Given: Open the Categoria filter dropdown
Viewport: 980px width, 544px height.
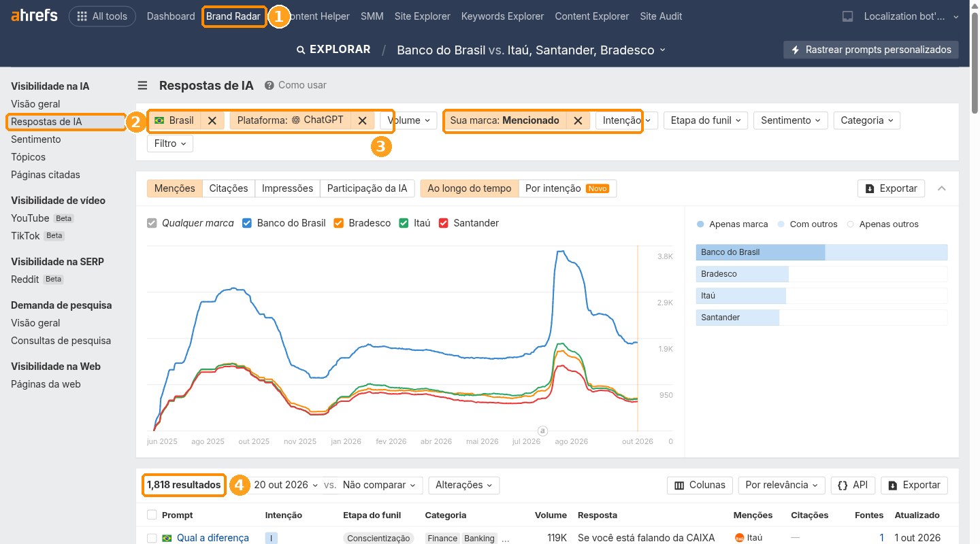Looking at the screenshot, I should [866, 120].
